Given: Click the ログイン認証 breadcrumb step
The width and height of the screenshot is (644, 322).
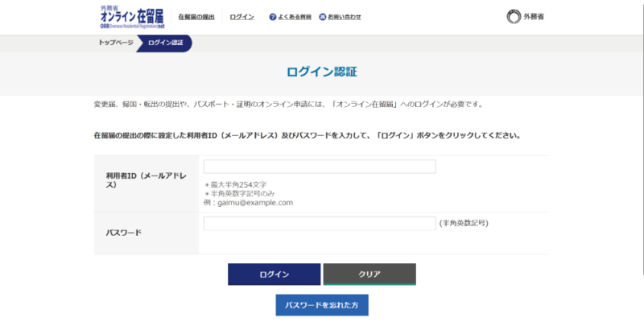Looking at the screenshot, I should 165,43.
